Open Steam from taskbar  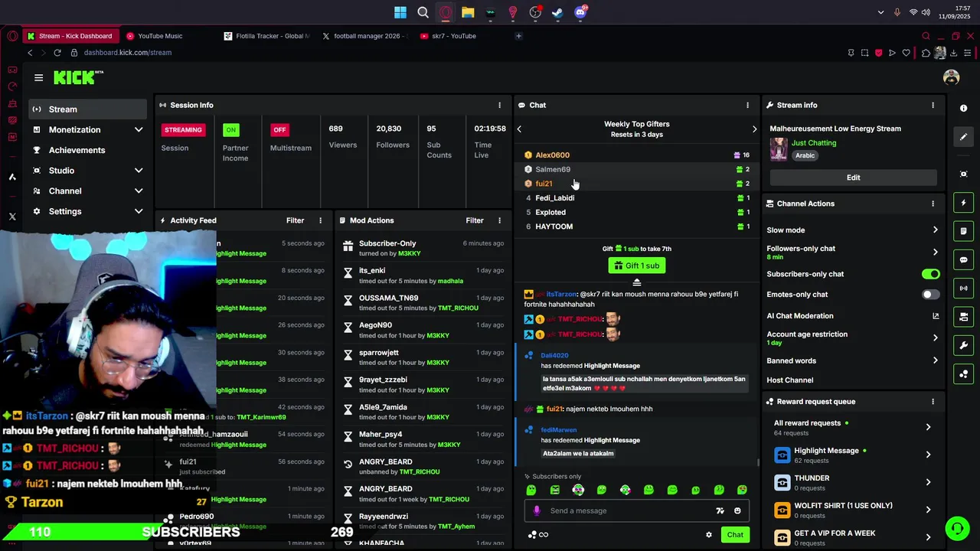557,12
